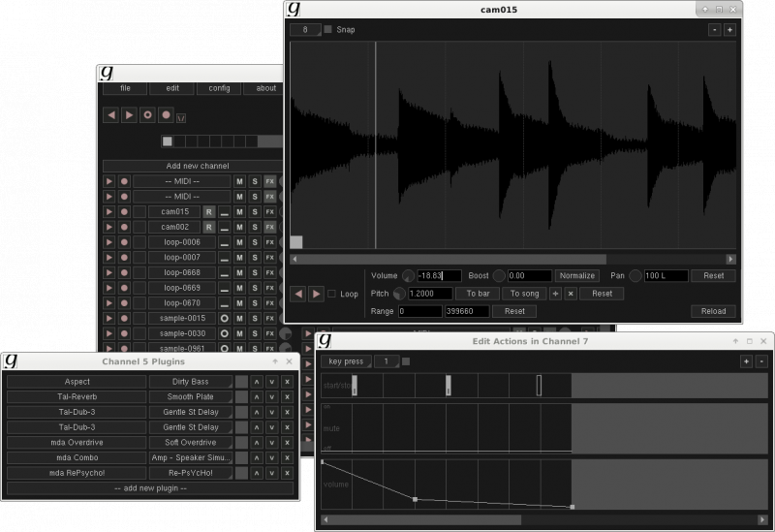775x532 pixels.
Task: Play the loop-0670 channel
Action: coord(108,303)
